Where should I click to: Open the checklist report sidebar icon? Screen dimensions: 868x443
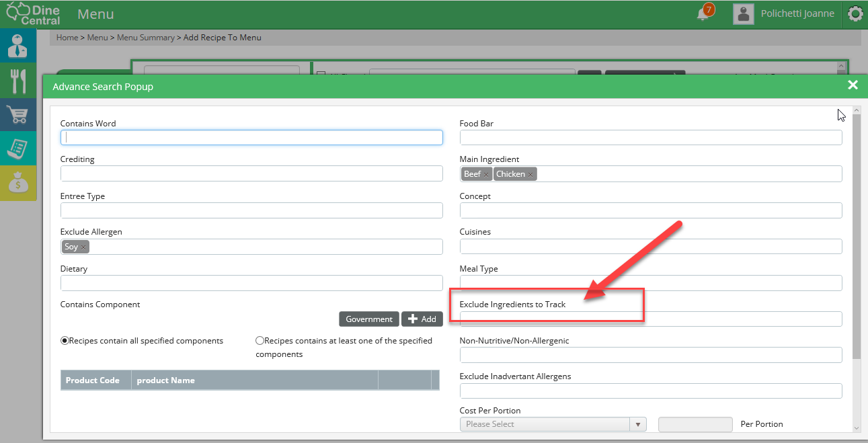point(18,149)
